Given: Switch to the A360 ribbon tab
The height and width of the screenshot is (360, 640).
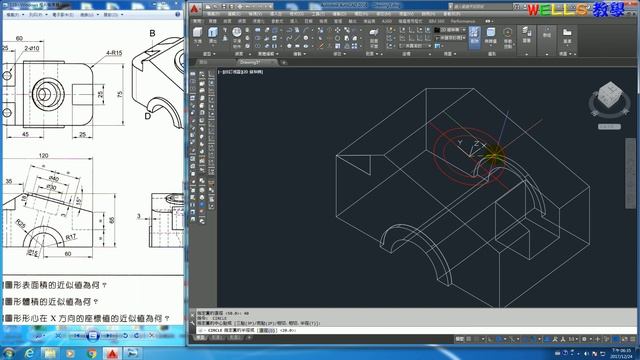Looking at the screenshot, I should click(387, 21).
